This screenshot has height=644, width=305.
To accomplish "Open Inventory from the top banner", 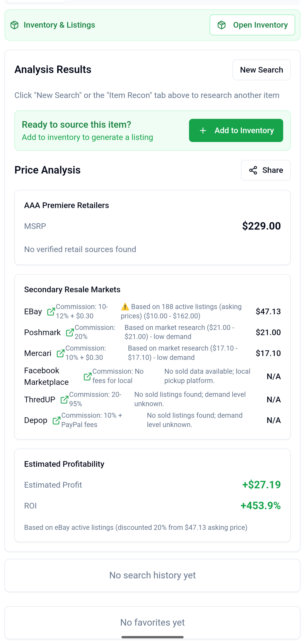I will 252,25.
